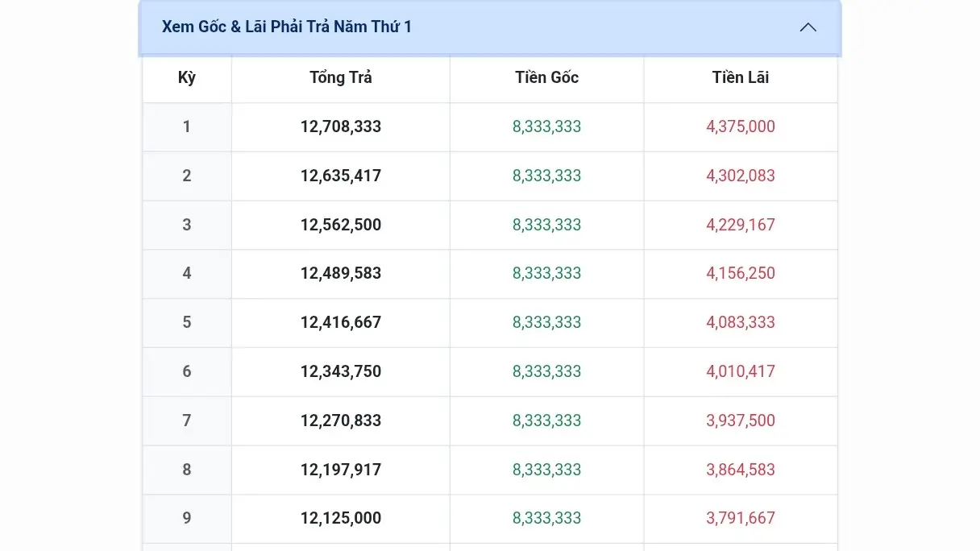Click total payment 12,562,500
This screenshot has height=551, width=980.
[x=341, y=226]
